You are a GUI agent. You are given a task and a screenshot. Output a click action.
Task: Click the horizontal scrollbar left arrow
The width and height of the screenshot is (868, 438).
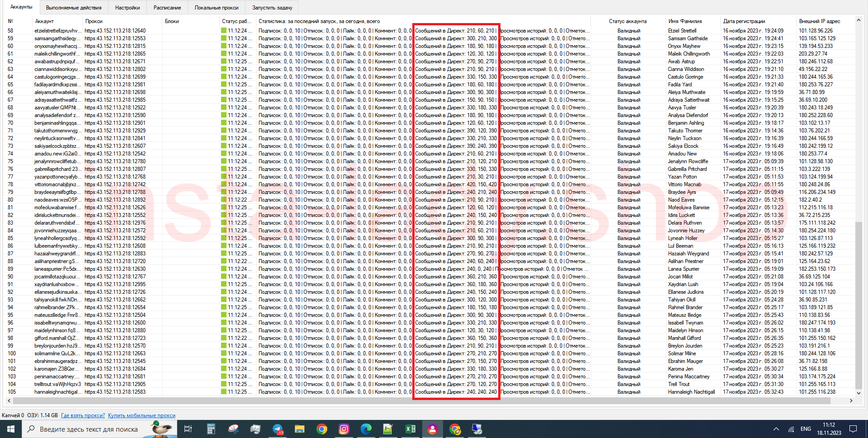click(9, 400)
